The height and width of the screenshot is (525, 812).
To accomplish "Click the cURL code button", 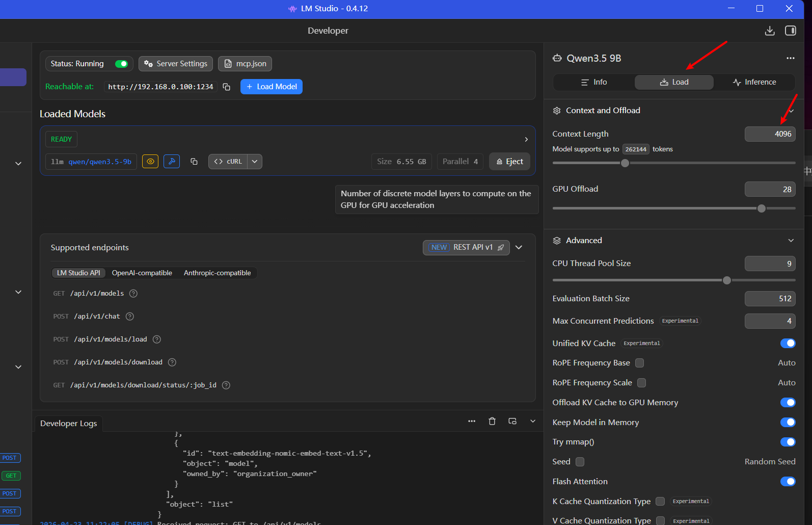I will tap(228, 162).
